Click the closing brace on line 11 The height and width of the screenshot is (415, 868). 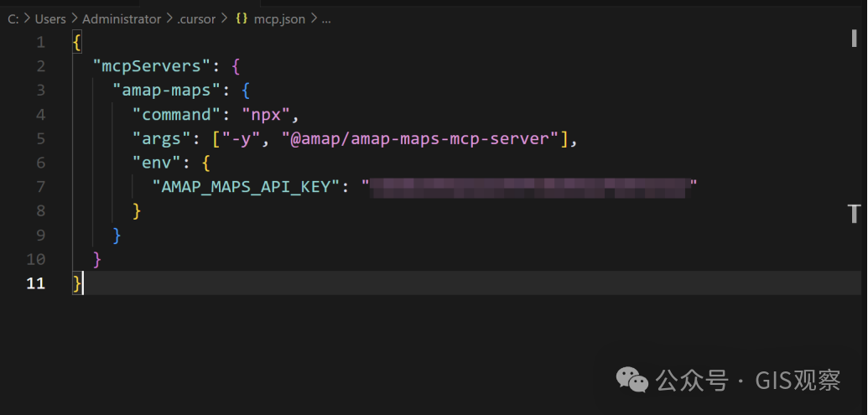[77, 283]
